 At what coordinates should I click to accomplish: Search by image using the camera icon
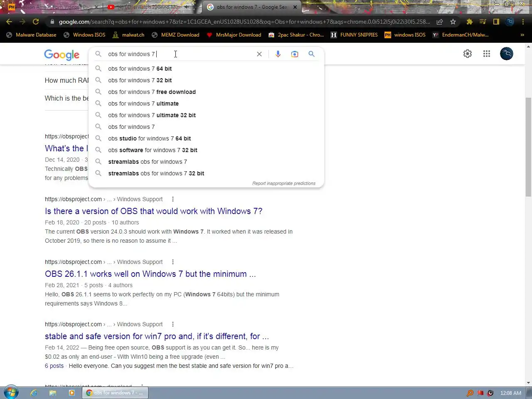(x=295, y=54)
